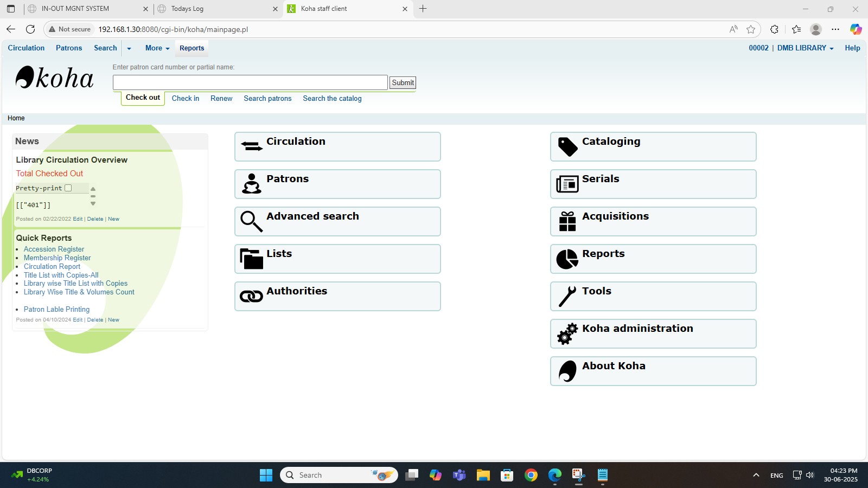Open browser settings and more menu
Image resolution: width=868 pixels, height=488 pixels.
click(835, 29)
